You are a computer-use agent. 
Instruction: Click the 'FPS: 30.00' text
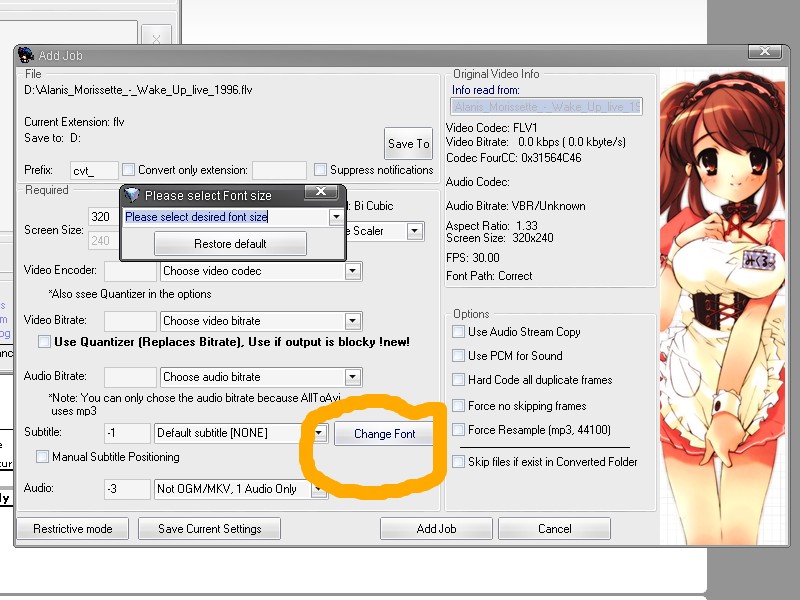pyautogui.click(x=472, y=258)
